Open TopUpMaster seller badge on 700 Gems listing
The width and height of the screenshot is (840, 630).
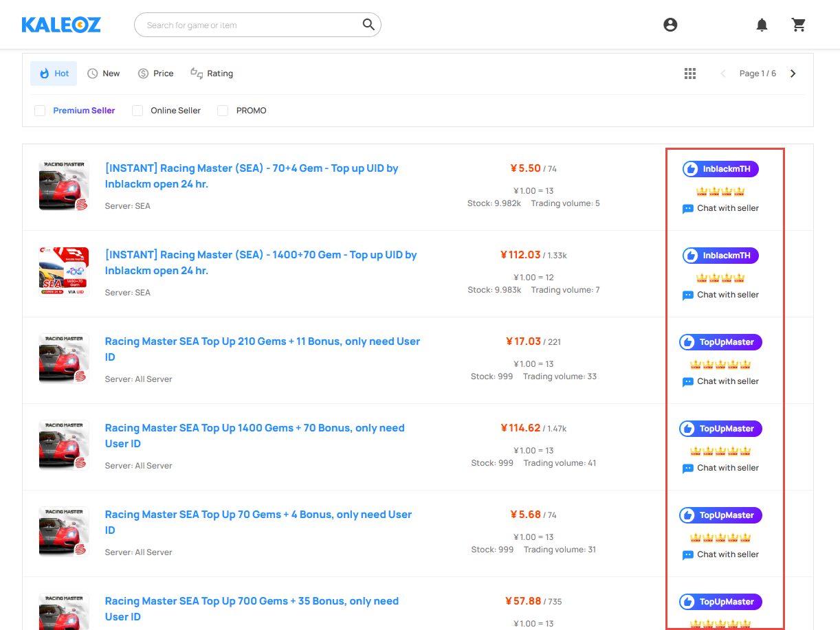(720, 602)
